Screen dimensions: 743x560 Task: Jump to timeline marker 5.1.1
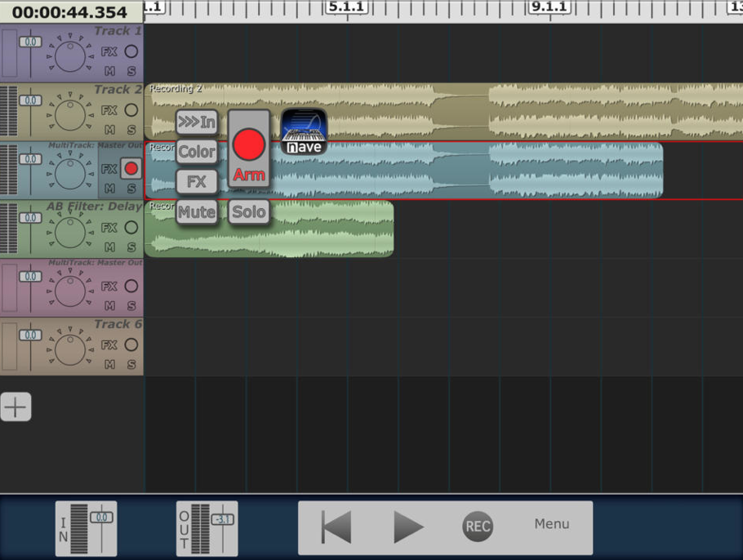347,7
